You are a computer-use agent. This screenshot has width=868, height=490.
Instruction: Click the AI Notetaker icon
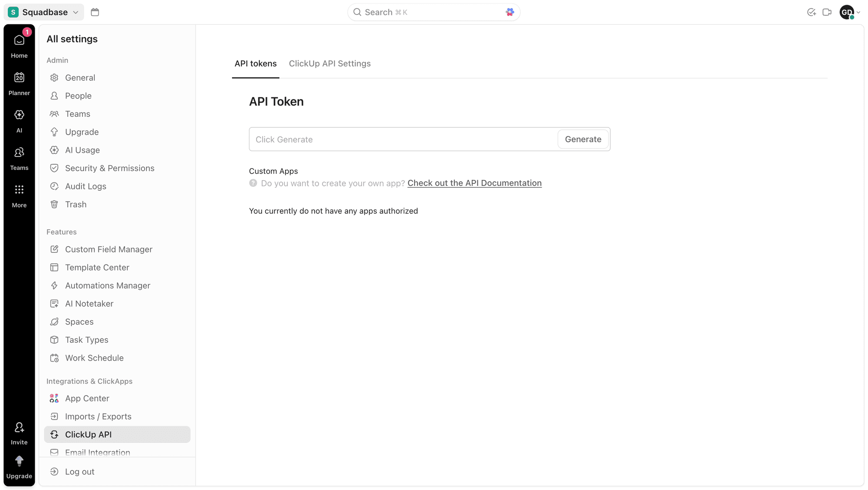coord(54,304)
